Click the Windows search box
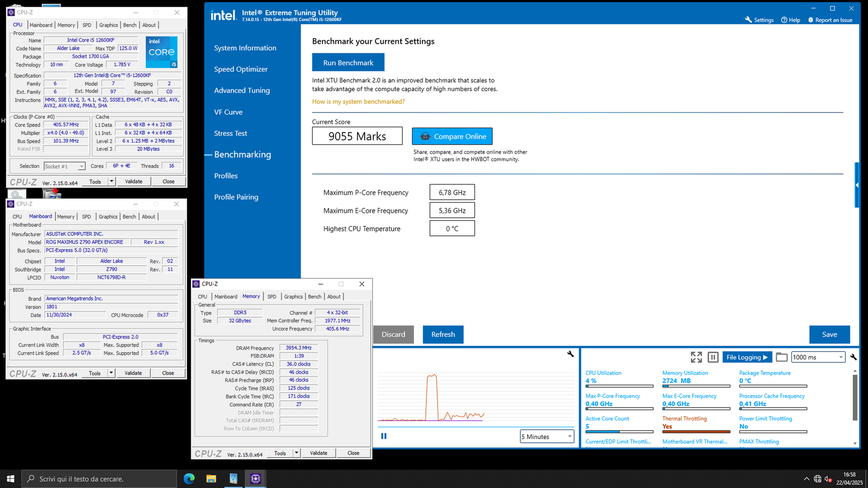The image size is (868, 488). pos(99,479)
